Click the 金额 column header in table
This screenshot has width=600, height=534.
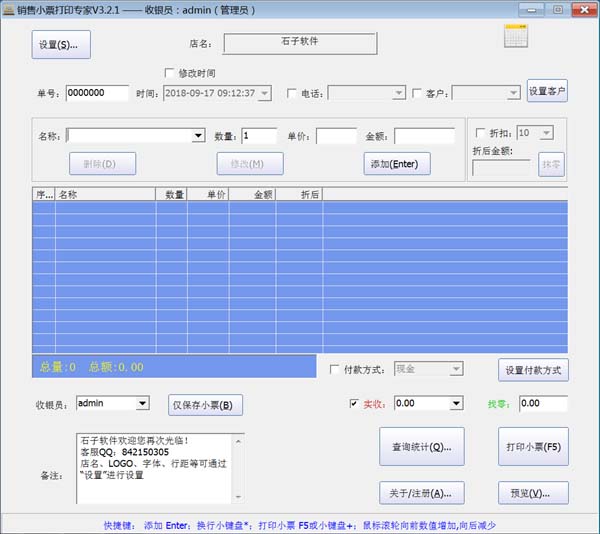[252, 194]
